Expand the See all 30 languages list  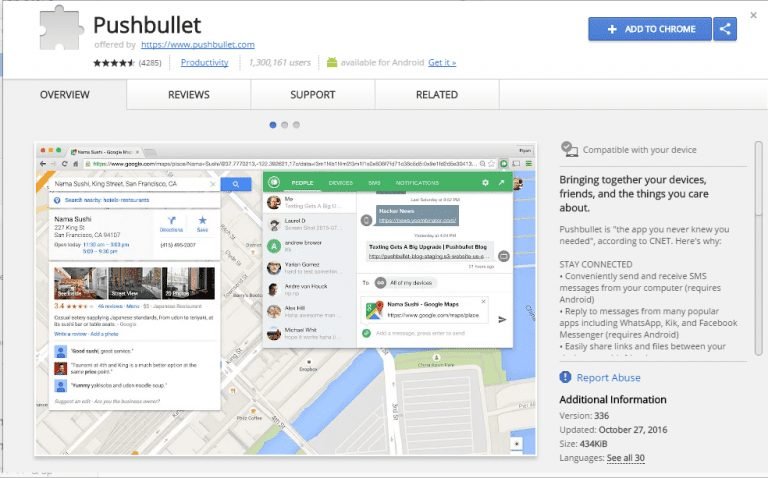[625, 458]
